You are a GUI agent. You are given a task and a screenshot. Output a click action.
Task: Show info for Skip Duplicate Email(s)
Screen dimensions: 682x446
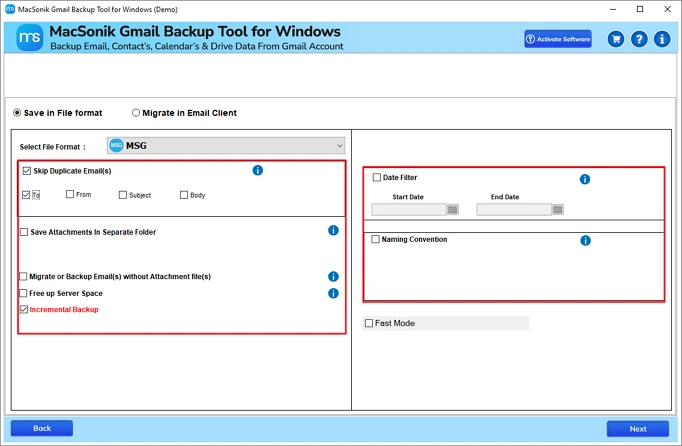pos(257,171)
